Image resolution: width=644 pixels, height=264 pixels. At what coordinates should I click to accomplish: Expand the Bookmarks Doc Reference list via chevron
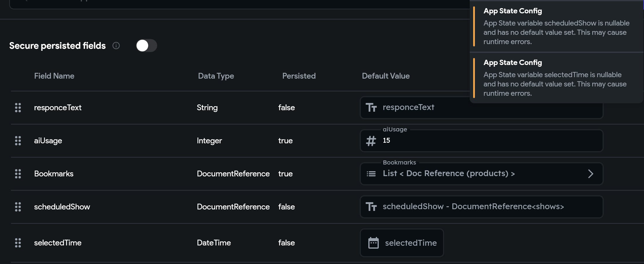pos(591,173)
